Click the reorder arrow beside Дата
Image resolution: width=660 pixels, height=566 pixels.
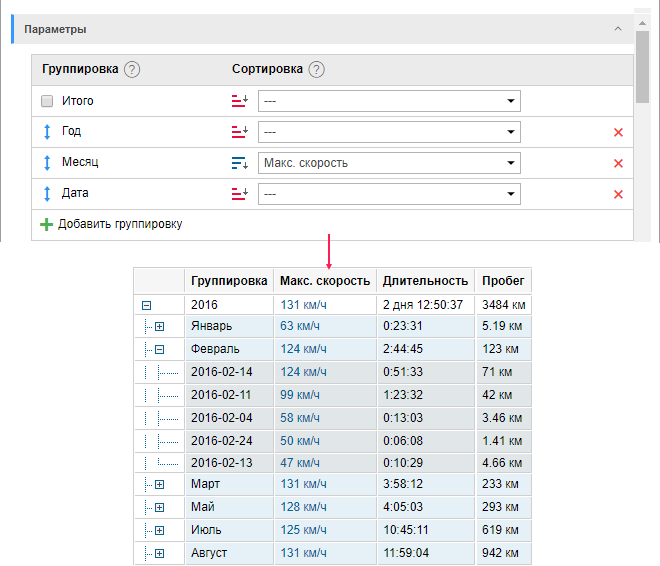pos(46,194)
